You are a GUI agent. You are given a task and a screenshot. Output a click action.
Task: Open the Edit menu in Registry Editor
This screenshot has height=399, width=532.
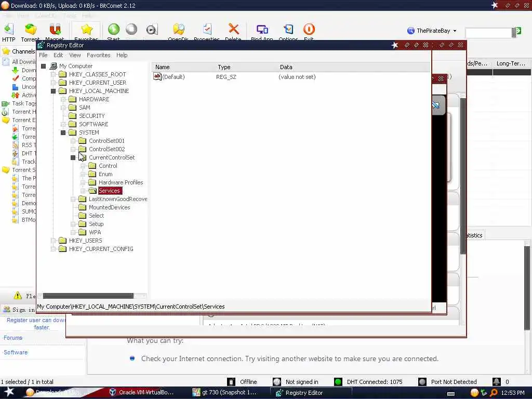58,55
